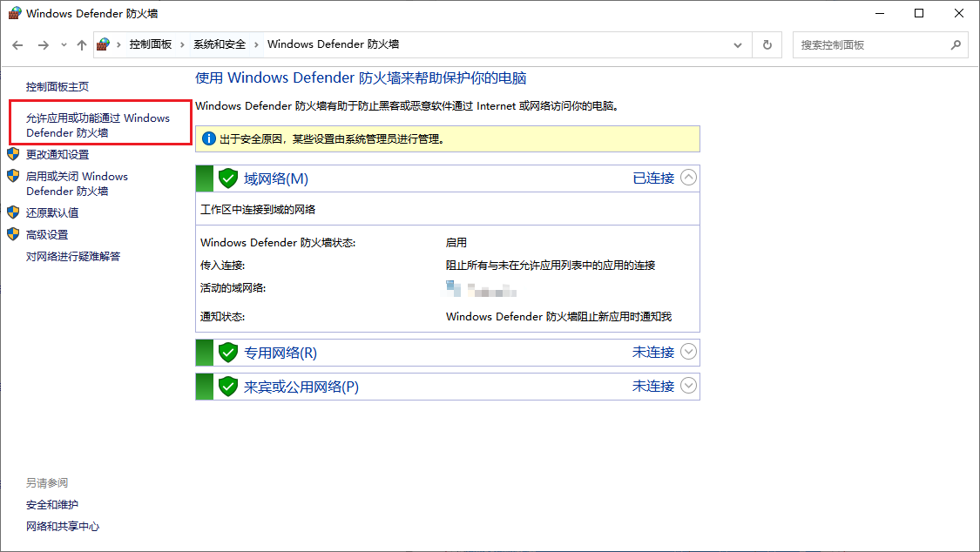Open the recent locations dropdown arrow
This screenshot has width=980, height=552.
pos(63,45)
